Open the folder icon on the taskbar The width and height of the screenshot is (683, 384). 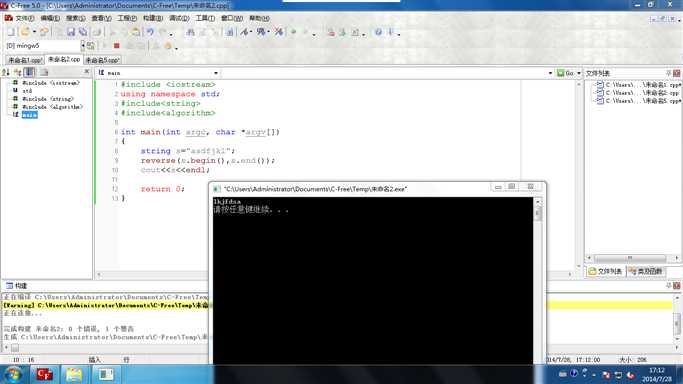(74, 374)
